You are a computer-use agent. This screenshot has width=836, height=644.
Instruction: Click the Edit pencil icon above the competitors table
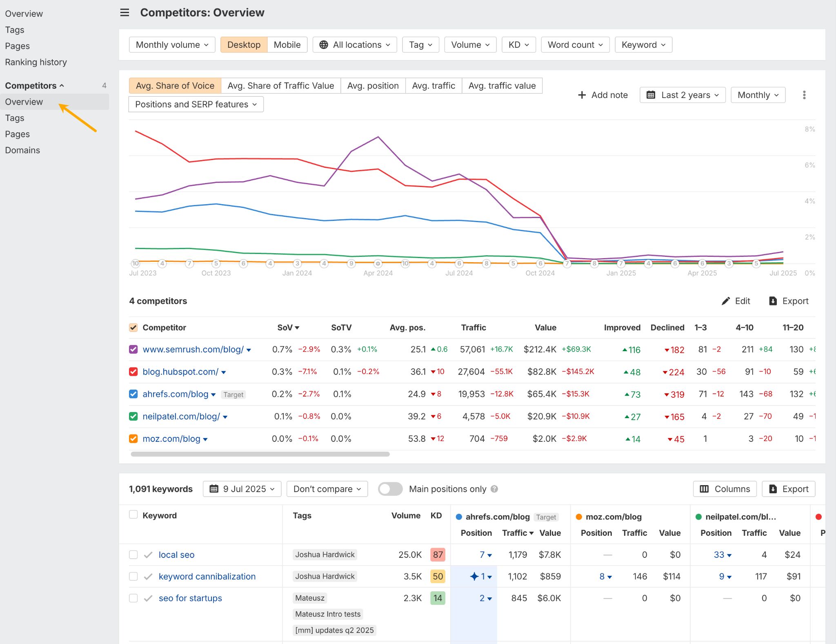point(725,301)
